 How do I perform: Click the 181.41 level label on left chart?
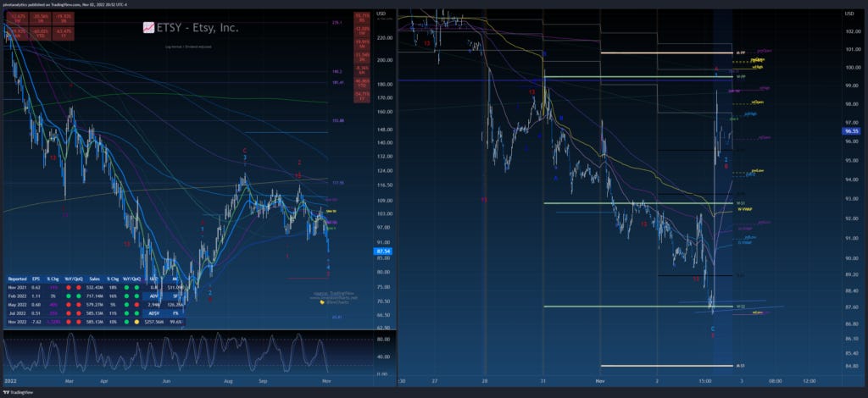339,83
